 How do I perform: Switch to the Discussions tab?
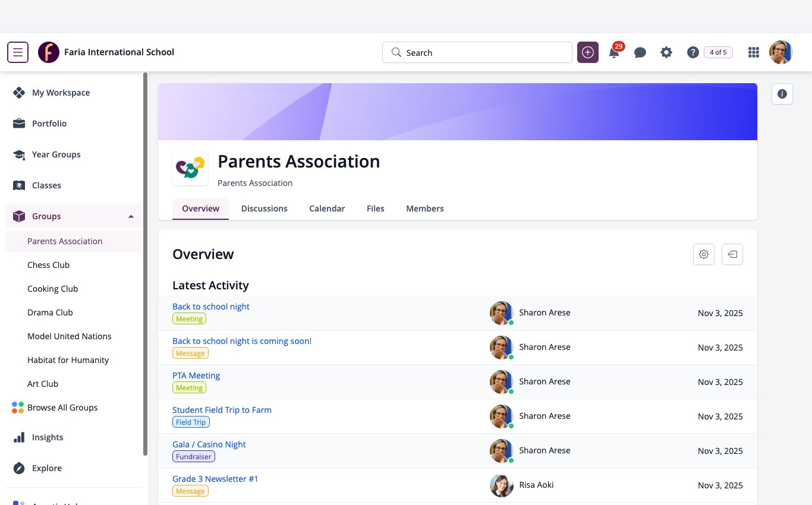pyautogui.click(x=265, y=209)
